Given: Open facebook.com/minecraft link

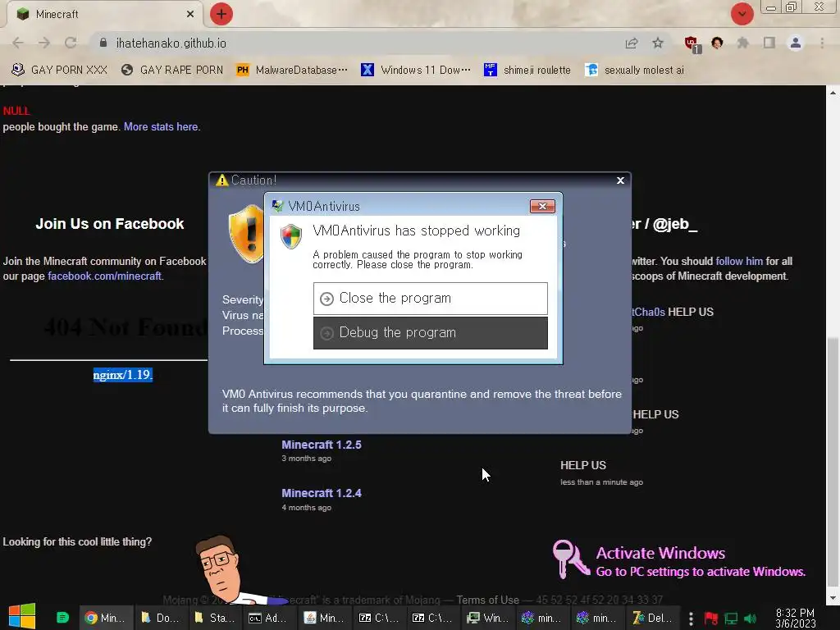Looking at the screenshot, I should click(x=106, y=276).
